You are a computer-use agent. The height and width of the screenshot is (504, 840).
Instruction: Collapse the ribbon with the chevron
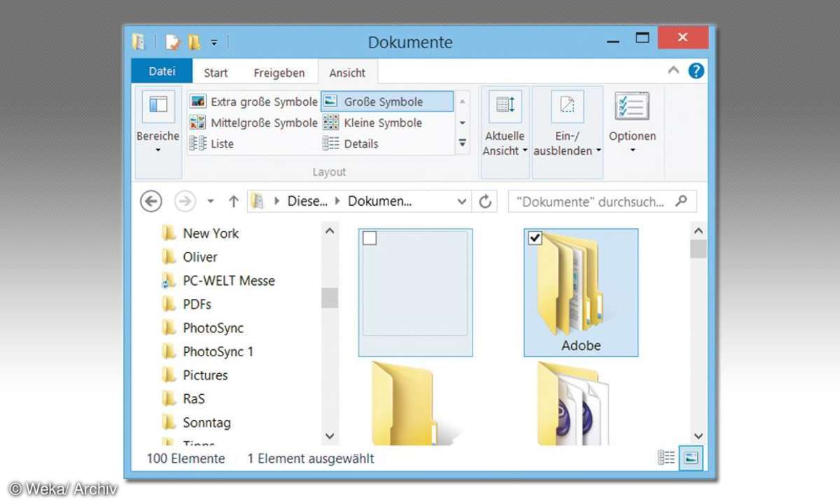pyautogui.click(x=673, y=71)
